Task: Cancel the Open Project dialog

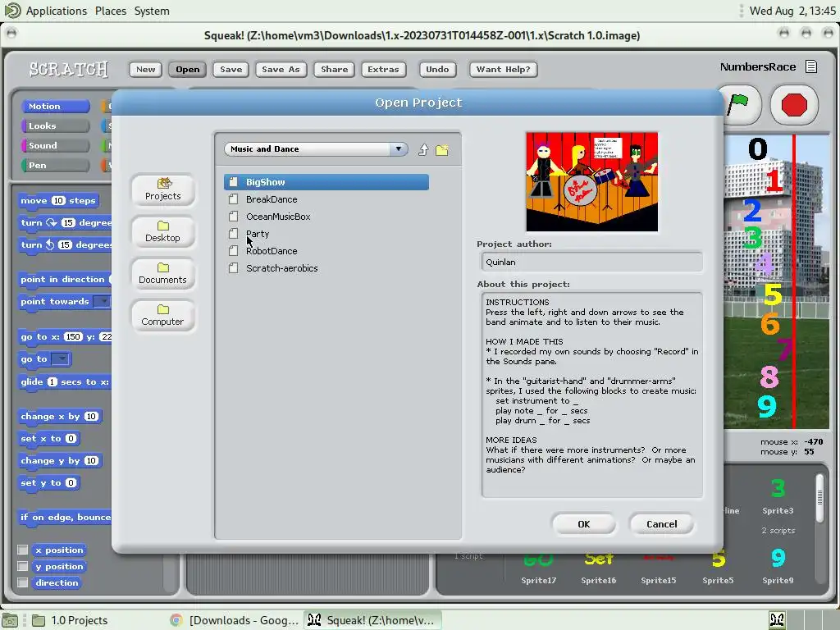Action: (x=662, y=524)
